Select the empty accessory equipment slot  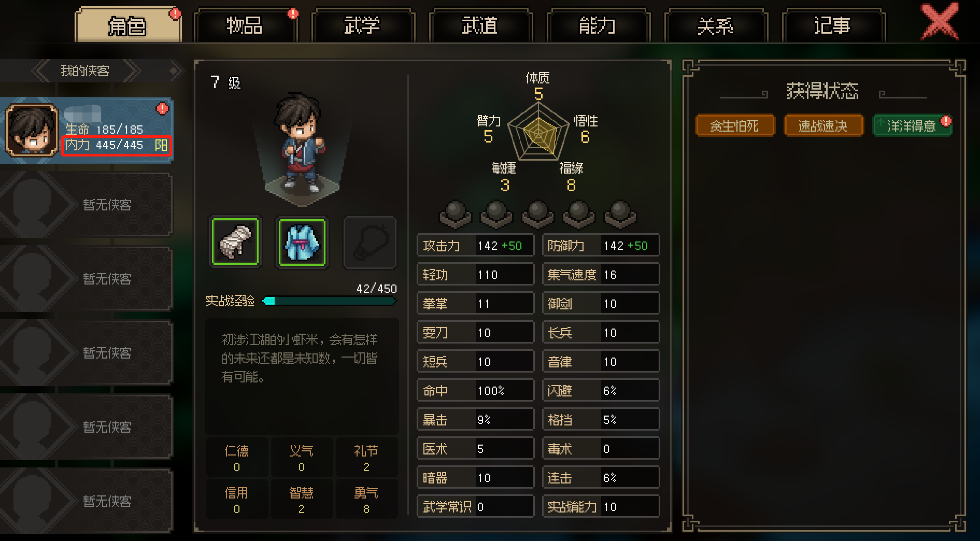click(370, 242)
